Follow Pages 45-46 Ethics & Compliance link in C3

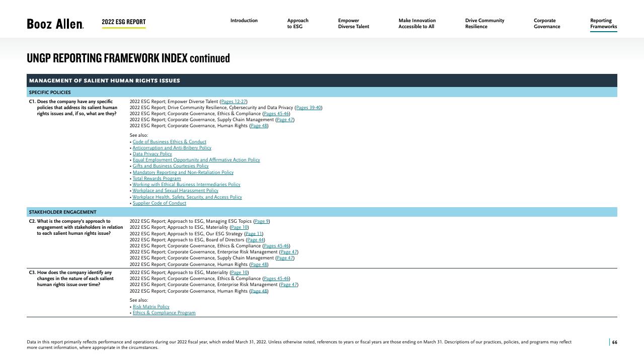(x=276, y=279)
